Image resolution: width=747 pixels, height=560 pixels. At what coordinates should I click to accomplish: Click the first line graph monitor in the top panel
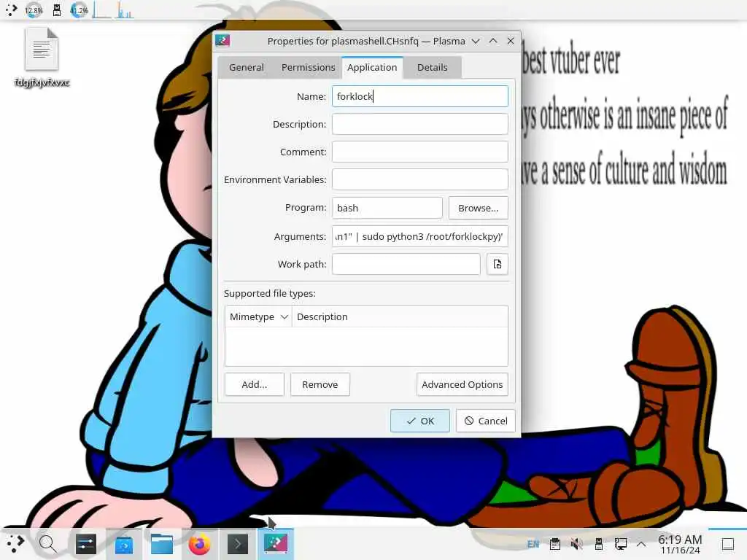(102, 10)
